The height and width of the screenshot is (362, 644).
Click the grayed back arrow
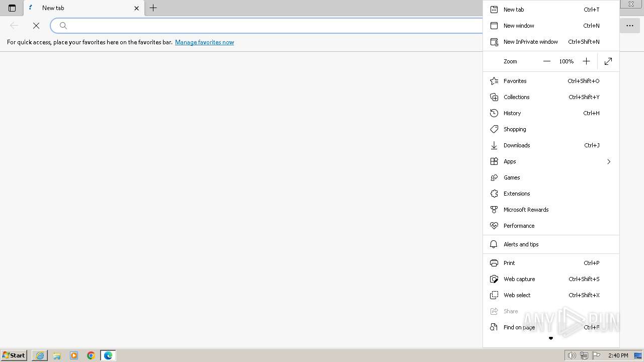[x=14, y=26]
